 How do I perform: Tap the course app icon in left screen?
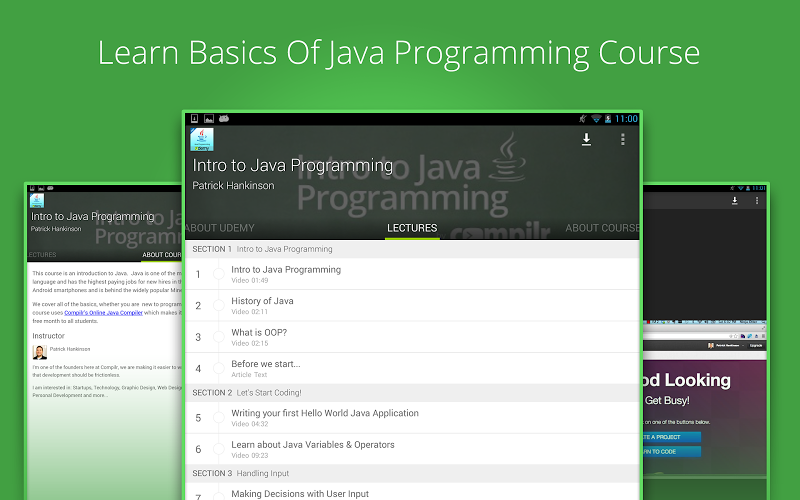tap(37, 201)
